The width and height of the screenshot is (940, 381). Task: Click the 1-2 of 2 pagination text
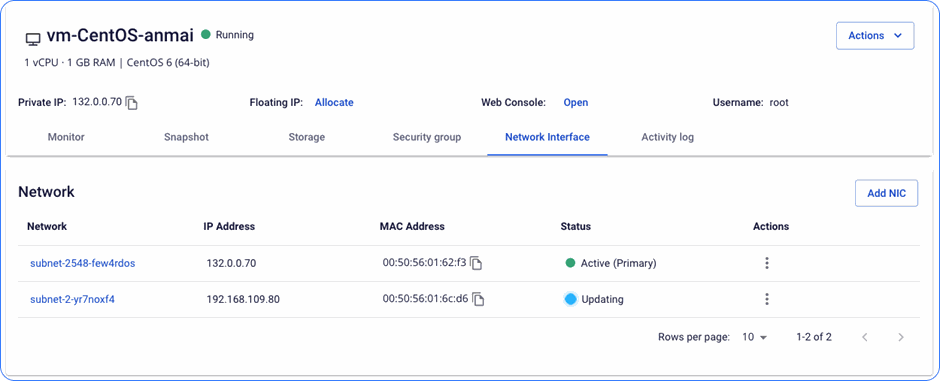(814, 337)
